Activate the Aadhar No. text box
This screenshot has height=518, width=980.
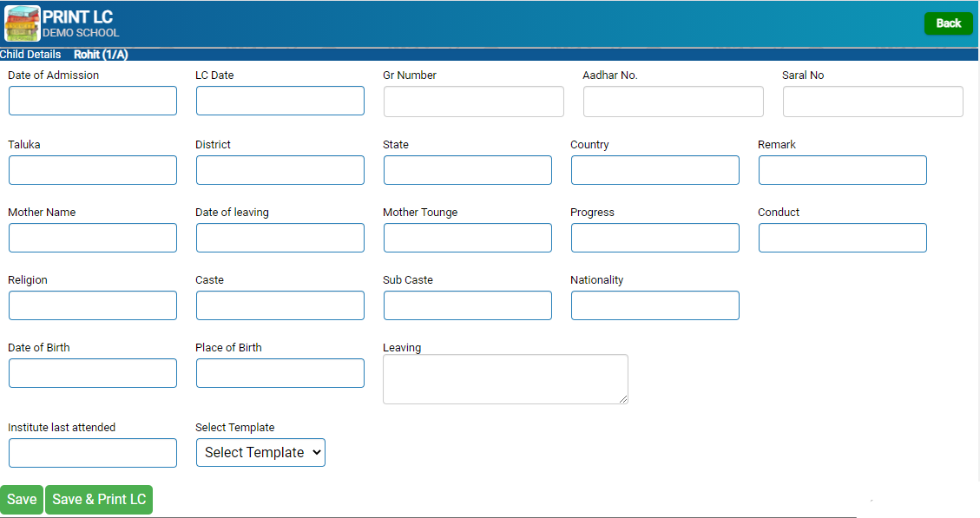coord(673,102)
